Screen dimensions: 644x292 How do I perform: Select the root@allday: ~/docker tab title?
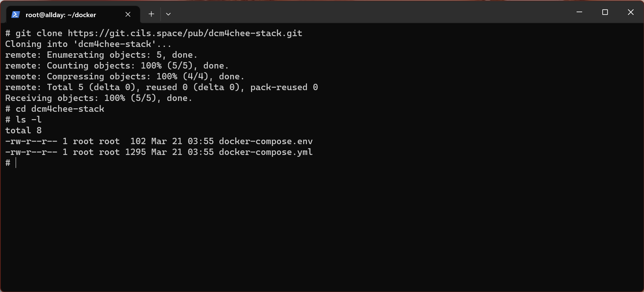coord(61,15)
